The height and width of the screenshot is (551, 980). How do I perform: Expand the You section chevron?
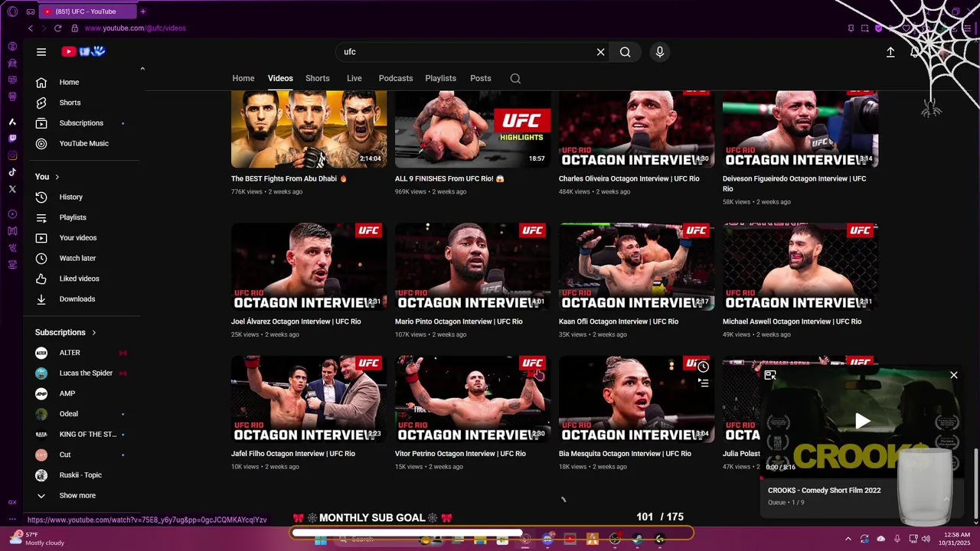tap(57, 177)
